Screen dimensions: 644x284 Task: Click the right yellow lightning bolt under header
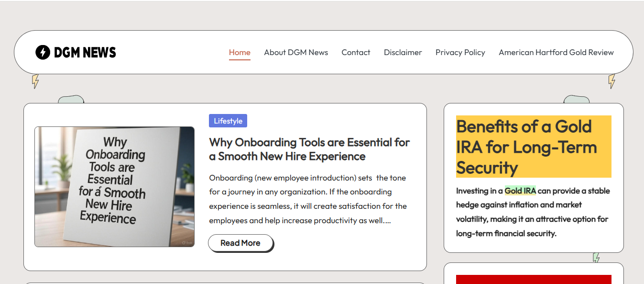[611, 81]
